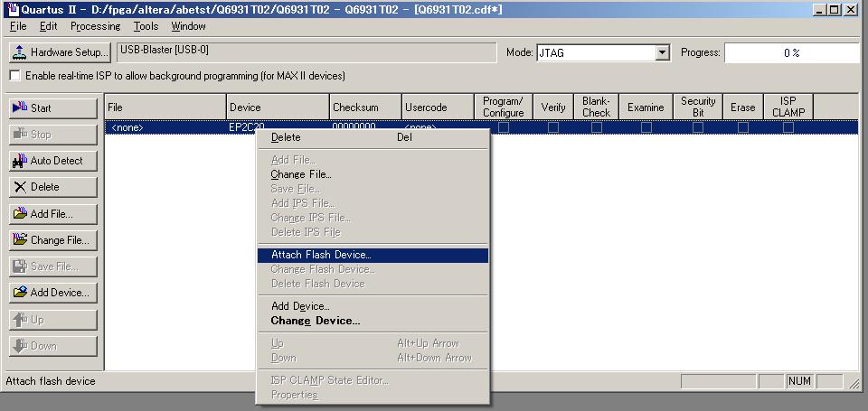This screenshot has height=411, width=868.
Task: Click the USB-Blaster hardware field
Action: (307, 52)
